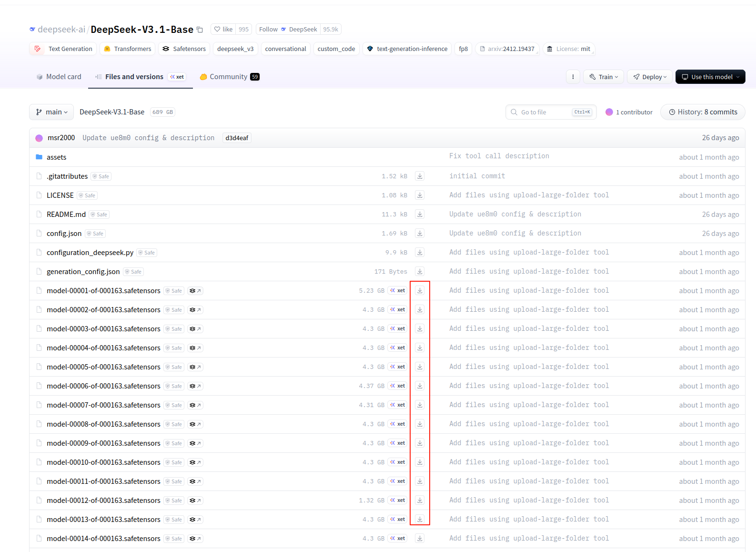Download model-00002-of-000163.safetensors
The width and height of the screenshot is (756, 552).
[420, 309]
